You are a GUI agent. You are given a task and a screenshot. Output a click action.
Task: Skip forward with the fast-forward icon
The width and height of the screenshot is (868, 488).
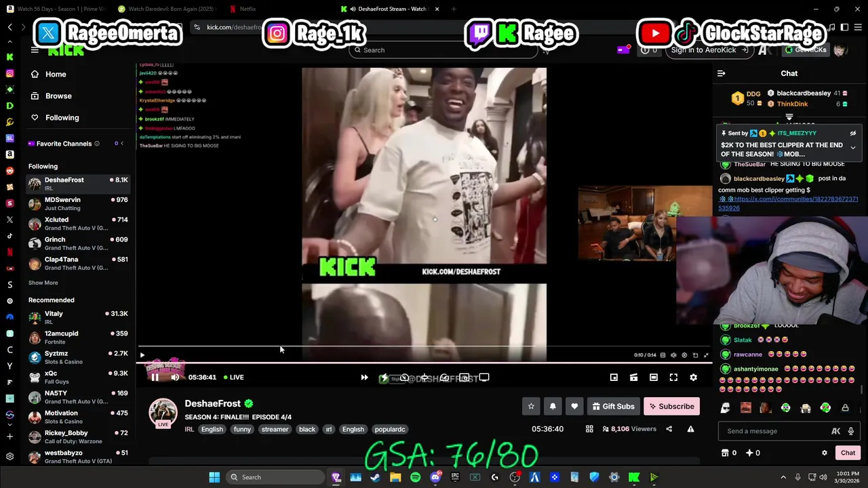click(364, 378)
